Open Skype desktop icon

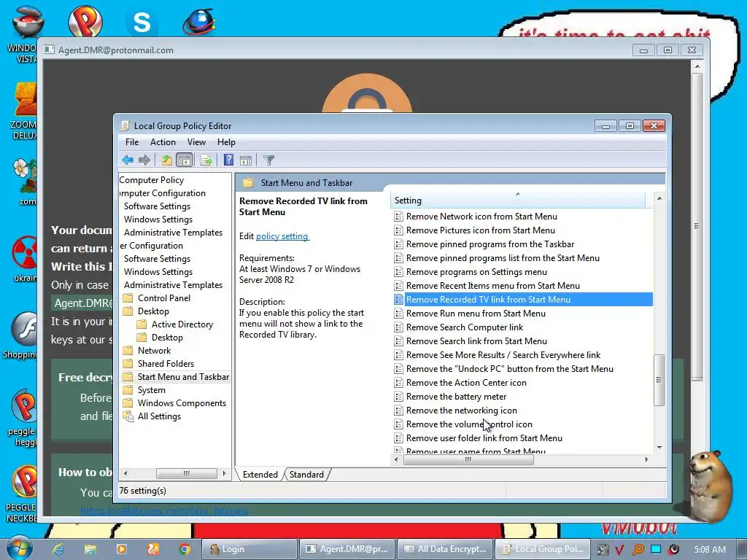(x=142, y=22)
